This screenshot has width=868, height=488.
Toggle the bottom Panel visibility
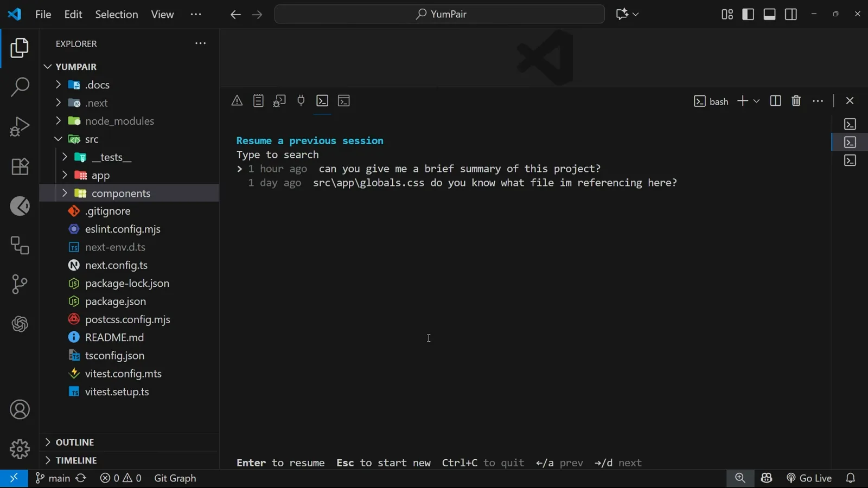[x=769, y=14]
